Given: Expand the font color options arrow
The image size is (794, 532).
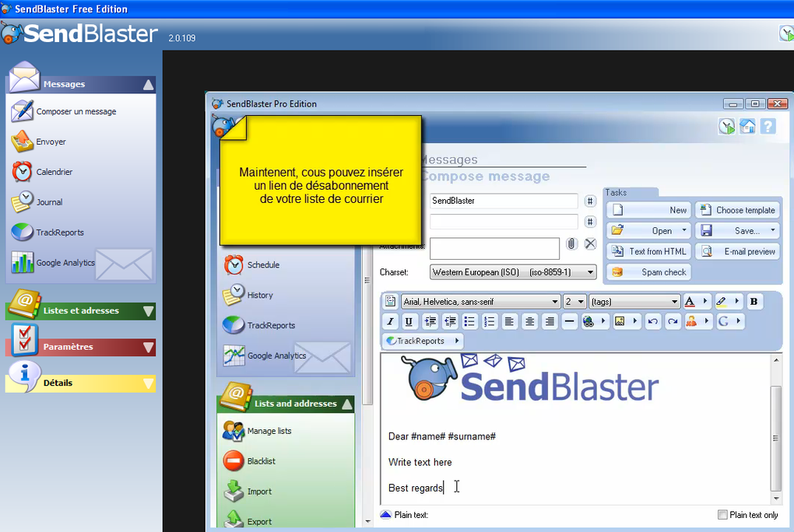Looking at the screenshot, I should (705, 301).
